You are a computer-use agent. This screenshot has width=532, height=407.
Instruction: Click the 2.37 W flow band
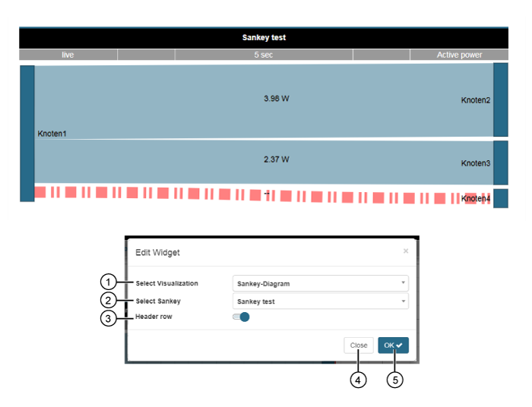264,161
